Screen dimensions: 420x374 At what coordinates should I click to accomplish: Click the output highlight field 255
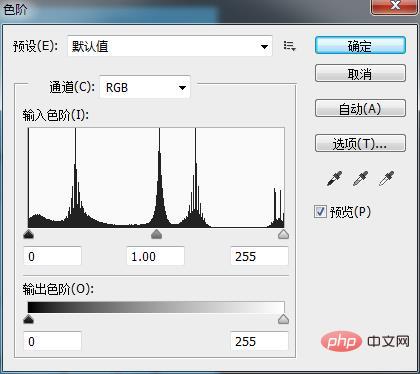(x=260, y=341)
